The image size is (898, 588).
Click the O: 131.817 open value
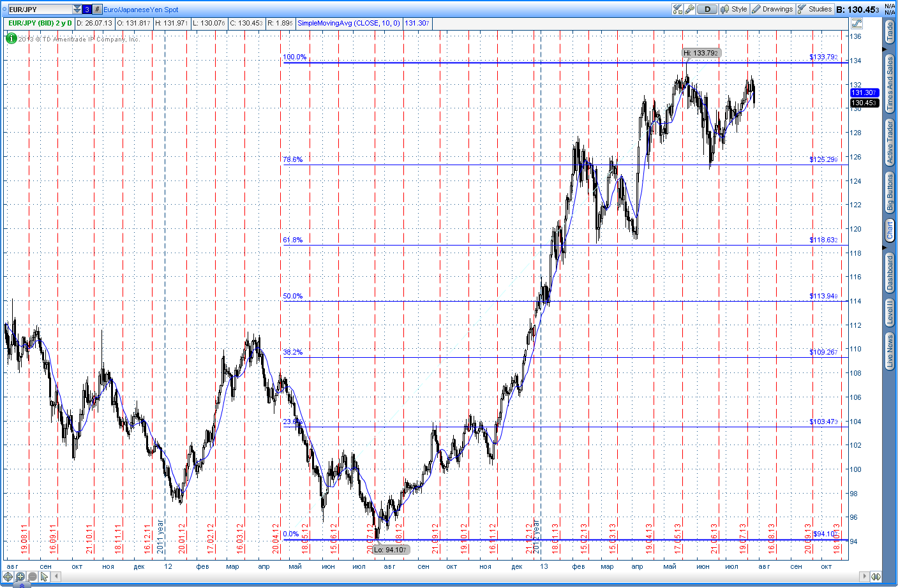(133, 23)
